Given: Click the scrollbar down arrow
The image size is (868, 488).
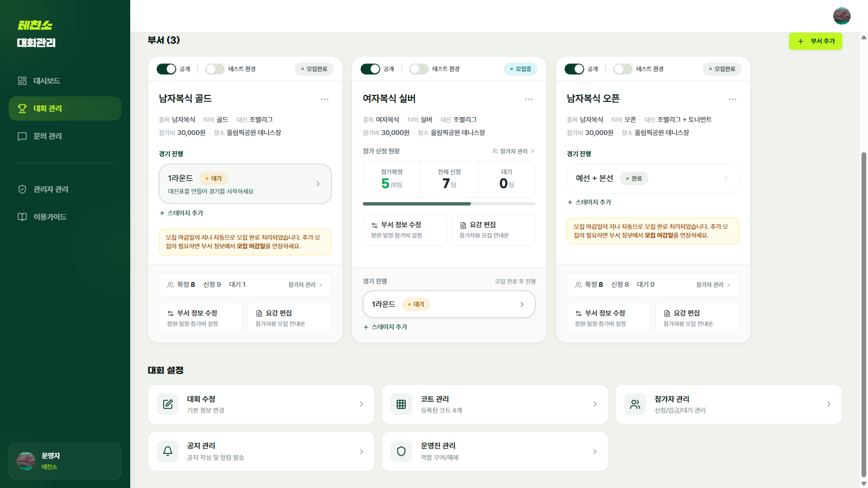Looking at the screenshot, I should pyautogui.click(x=864, y=484).
